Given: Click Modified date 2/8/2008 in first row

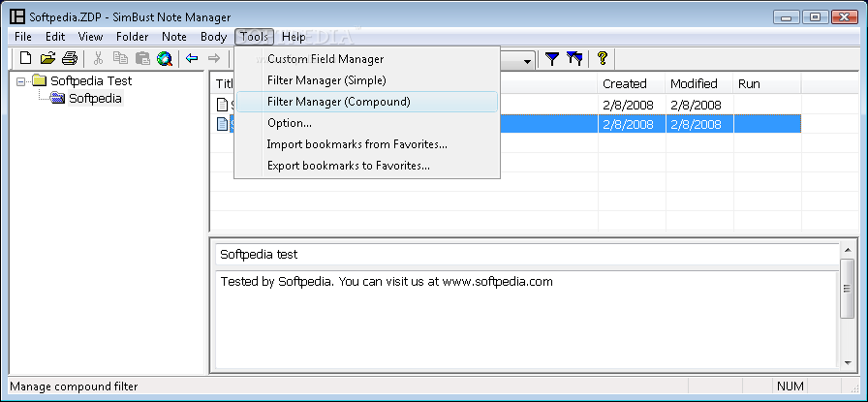Looking at the screenshot, I should (x=696, y=105).
